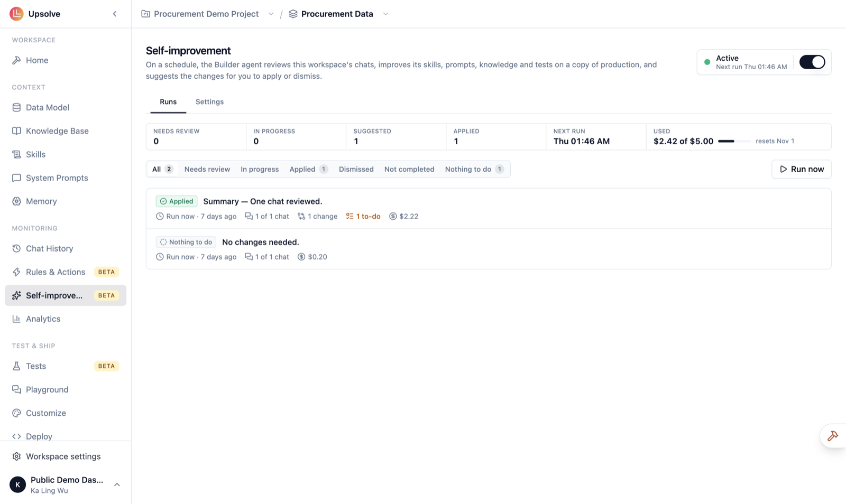Click the 1 to-do indicator
This screenshot has width=846, height=504.
click(x=363, y=216)
